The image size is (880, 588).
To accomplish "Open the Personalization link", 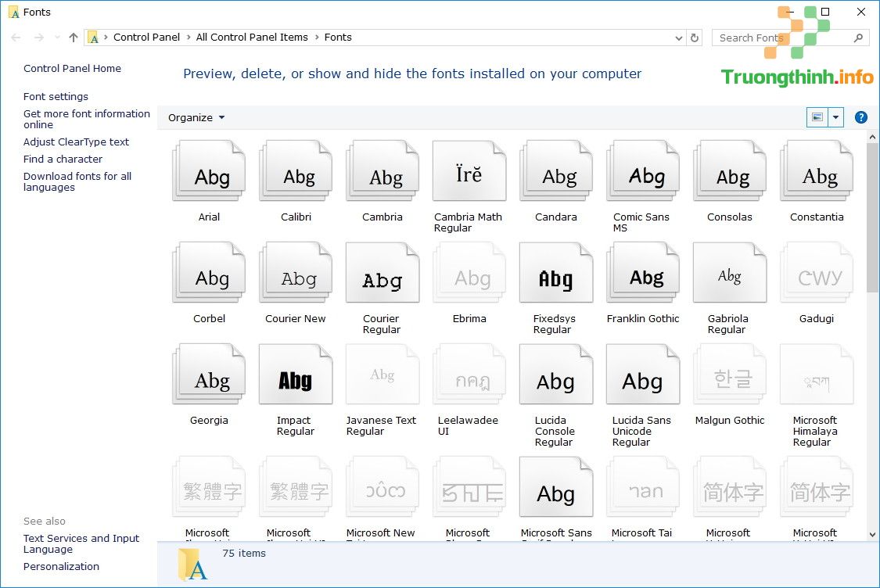I will click(61, 567).
